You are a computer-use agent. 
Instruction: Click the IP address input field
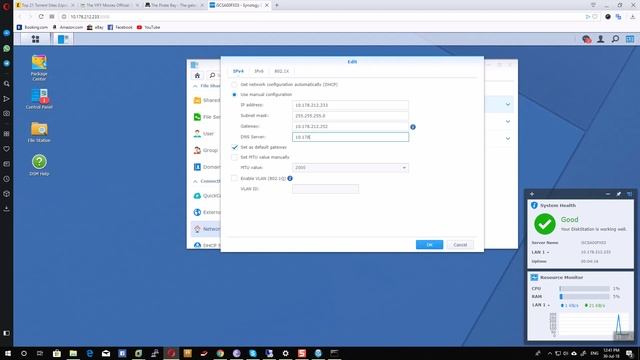(350, 105)
